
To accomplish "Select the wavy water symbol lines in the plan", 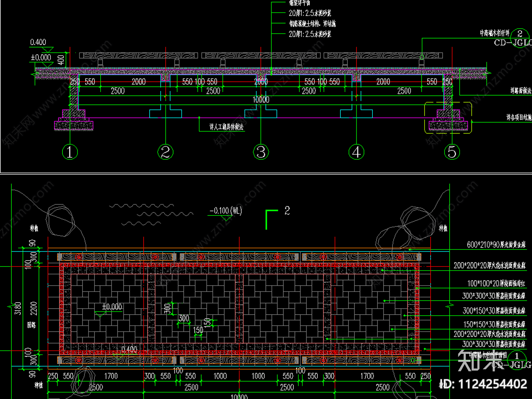I will (x=151, y=214).
